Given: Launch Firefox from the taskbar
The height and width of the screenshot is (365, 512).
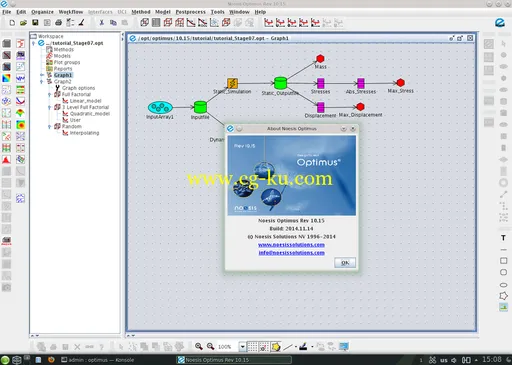Looking at the screenshot, I should tap(51, 360).
